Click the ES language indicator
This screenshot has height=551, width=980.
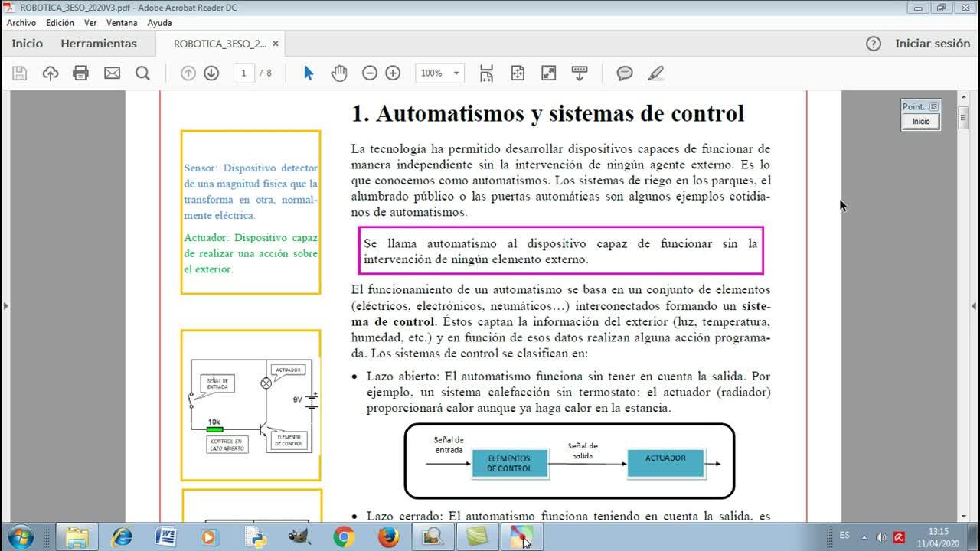tap(844, 536)
